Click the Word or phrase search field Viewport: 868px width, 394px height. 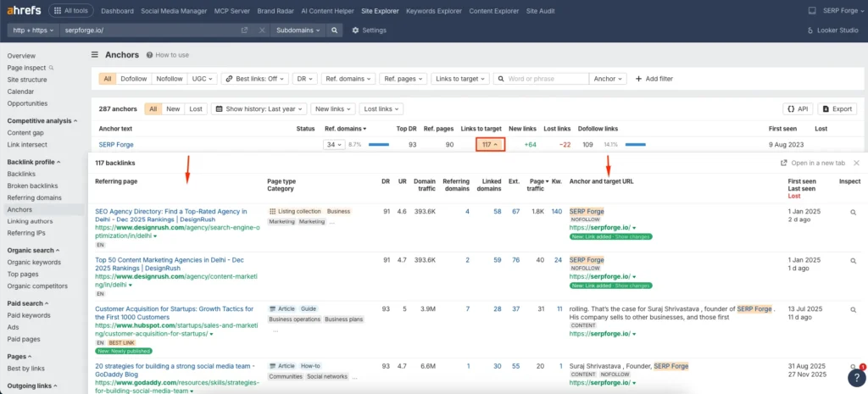[541, 79]
